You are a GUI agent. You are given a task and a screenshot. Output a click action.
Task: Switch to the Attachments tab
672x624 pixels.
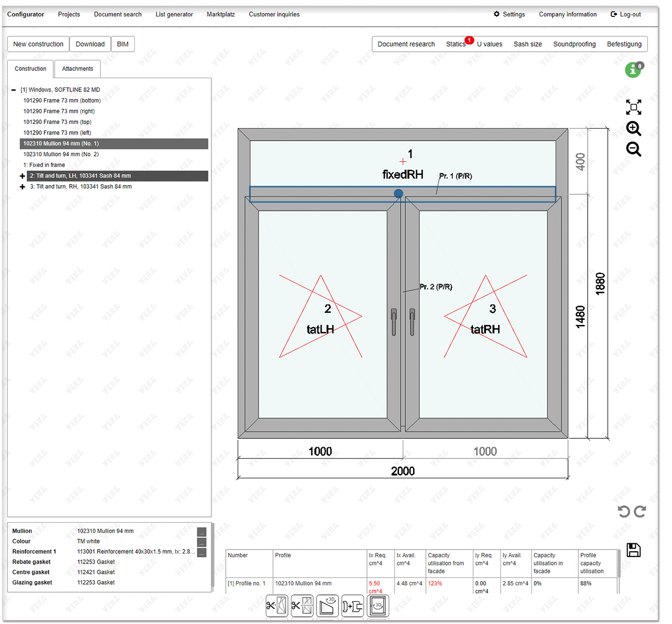coord(78,69)
